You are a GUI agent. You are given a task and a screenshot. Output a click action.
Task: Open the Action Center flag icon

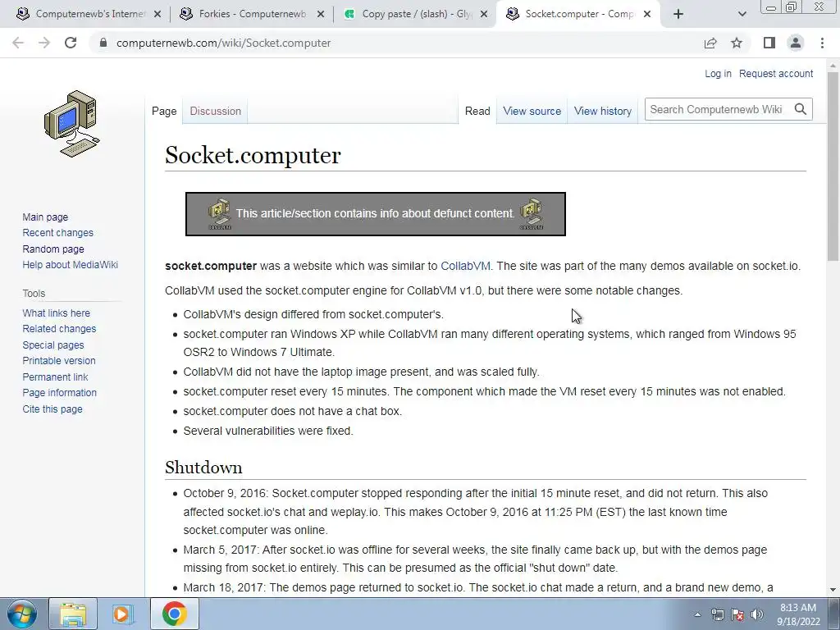coord(737,614)
